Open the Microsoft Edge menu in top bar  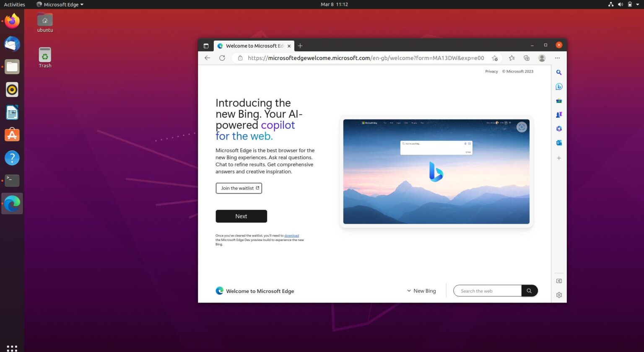coord(60,5)
